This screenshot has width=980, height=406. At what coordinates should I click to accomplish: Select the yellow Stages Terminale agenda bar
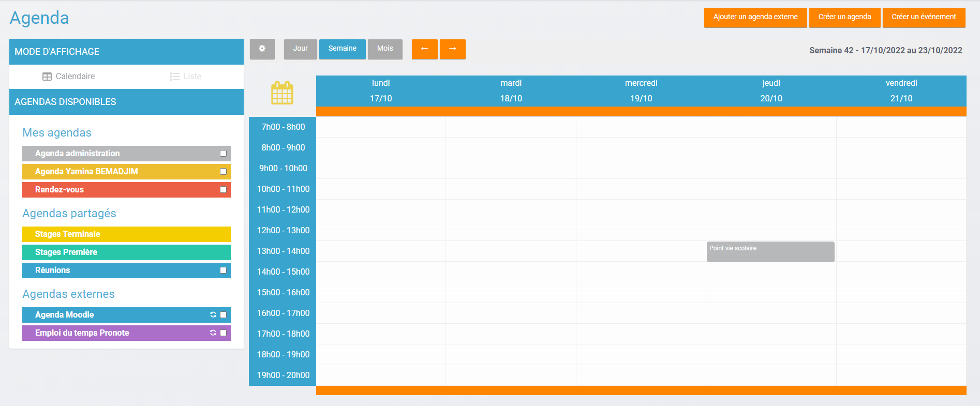point(126,234)
